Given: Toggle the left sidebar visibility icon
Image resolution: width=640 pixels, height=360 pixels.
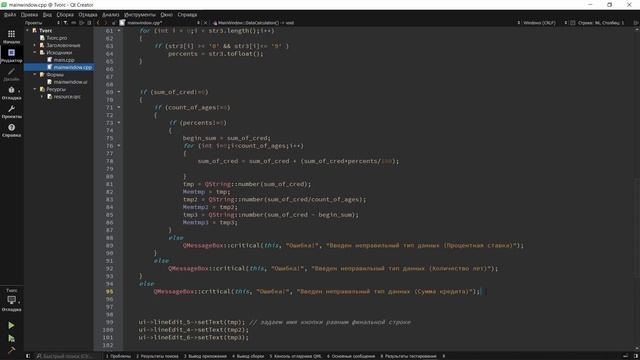Looking at the screenshot, I should [28, 356].
